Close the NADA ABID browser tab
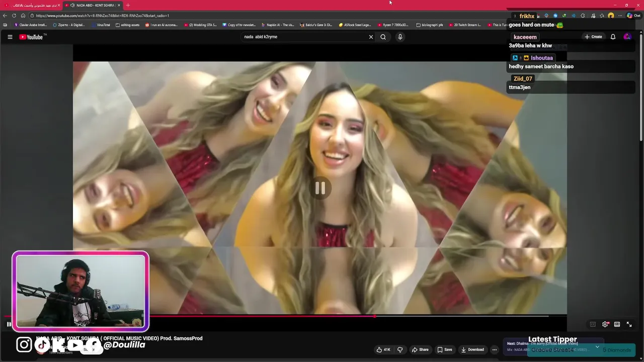 (x=119, y=5)
